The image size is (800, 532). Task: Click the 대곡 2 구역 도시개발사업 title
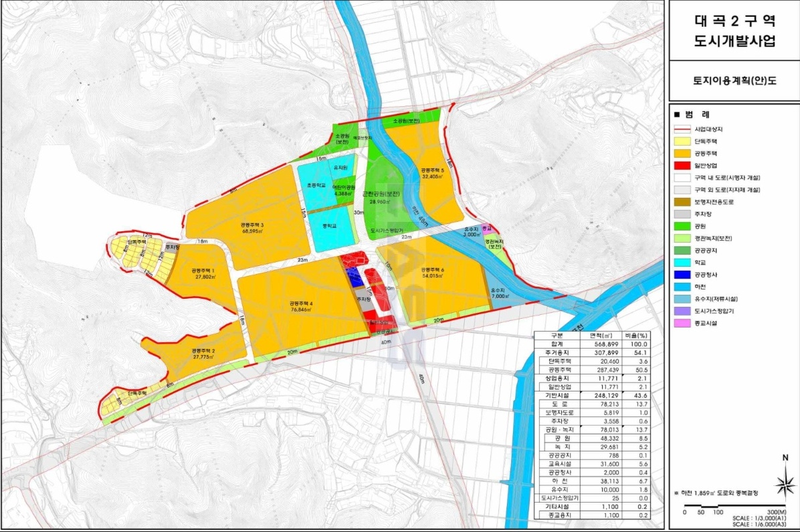coord(734,31)
